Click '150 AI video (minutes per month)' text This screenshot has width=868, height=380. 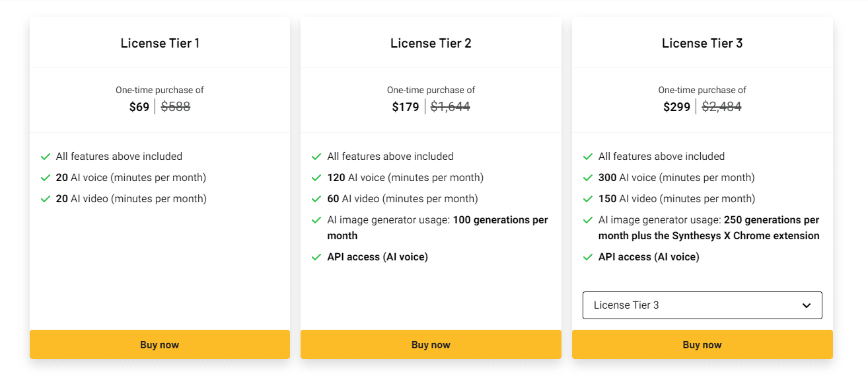tap(677, 199)
